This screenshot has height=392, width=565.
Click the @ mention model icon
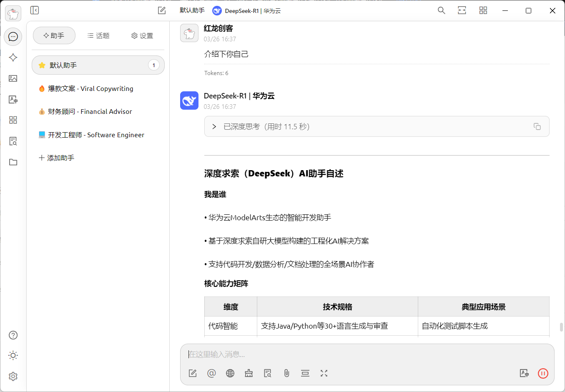click(211, 373)
